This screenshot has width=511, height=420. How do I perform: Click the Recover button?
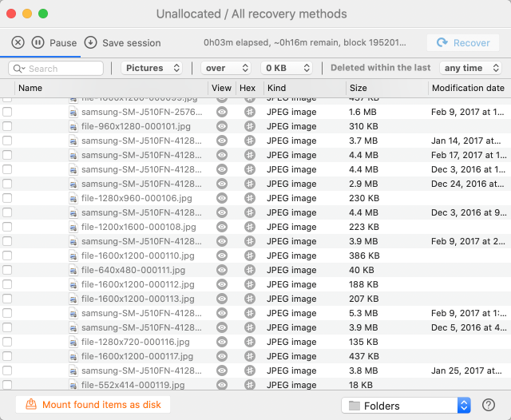coord(463,42)
